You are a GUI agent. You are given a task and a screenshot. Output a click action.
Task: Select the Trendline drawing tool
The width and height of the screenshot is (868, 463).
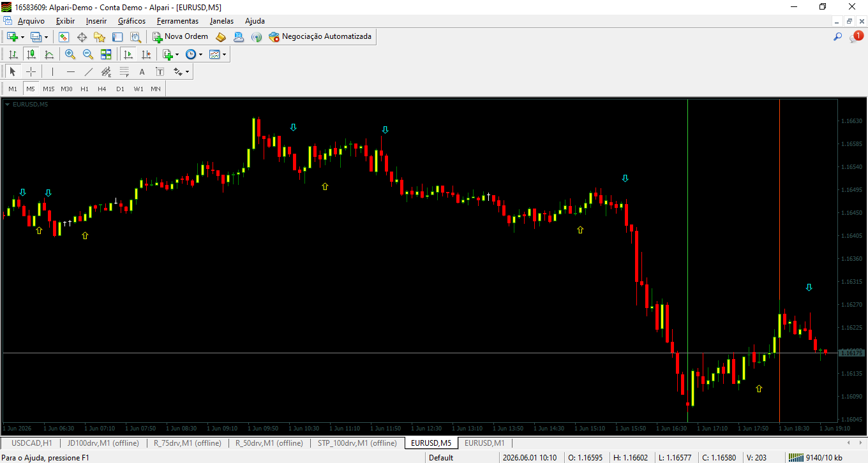click(x=88, y=71)
